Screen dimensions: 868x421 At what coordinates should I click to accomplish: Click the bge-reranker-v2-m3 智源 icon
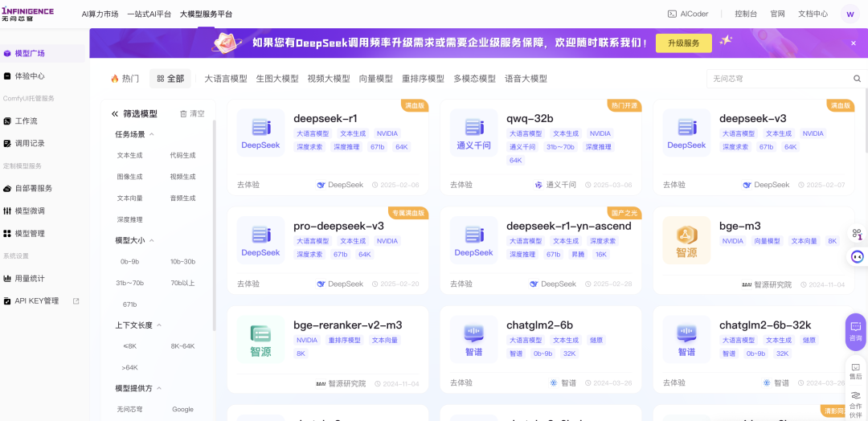pyautogui.click(x=260, y=339)
